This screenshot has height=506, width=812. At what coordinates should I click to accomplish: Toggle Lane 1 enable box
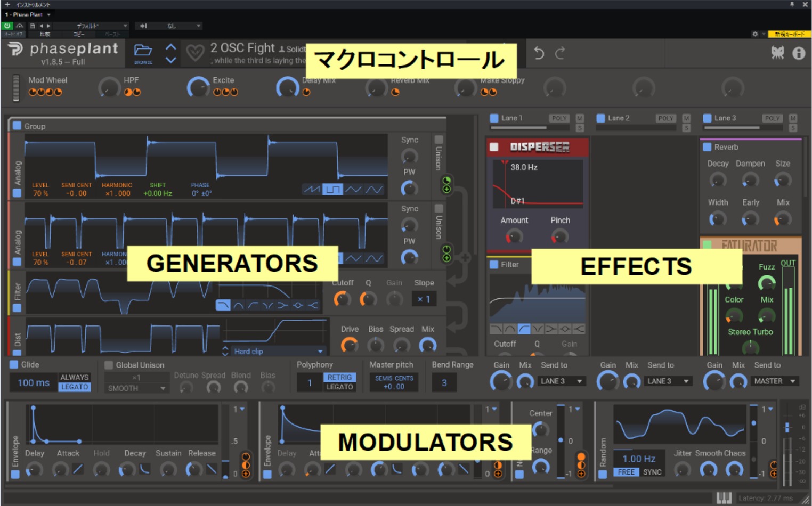[x=494, y=118]
